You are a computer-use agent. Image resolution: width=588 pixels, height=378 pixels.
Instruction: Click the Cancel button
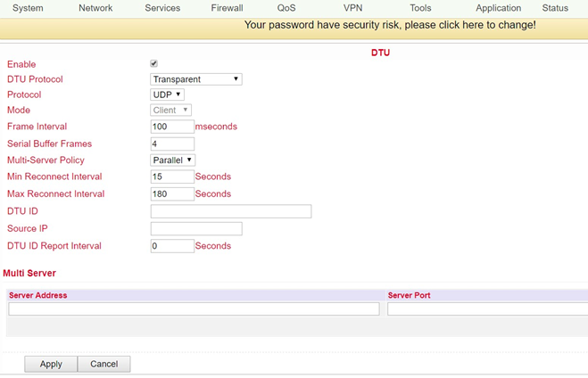pos(104,364)
